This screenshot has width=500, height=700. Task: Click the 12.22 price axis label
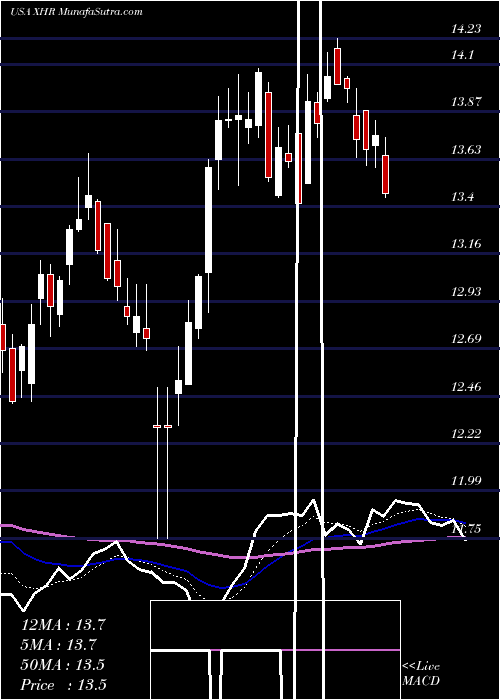[x=467, y=433]
